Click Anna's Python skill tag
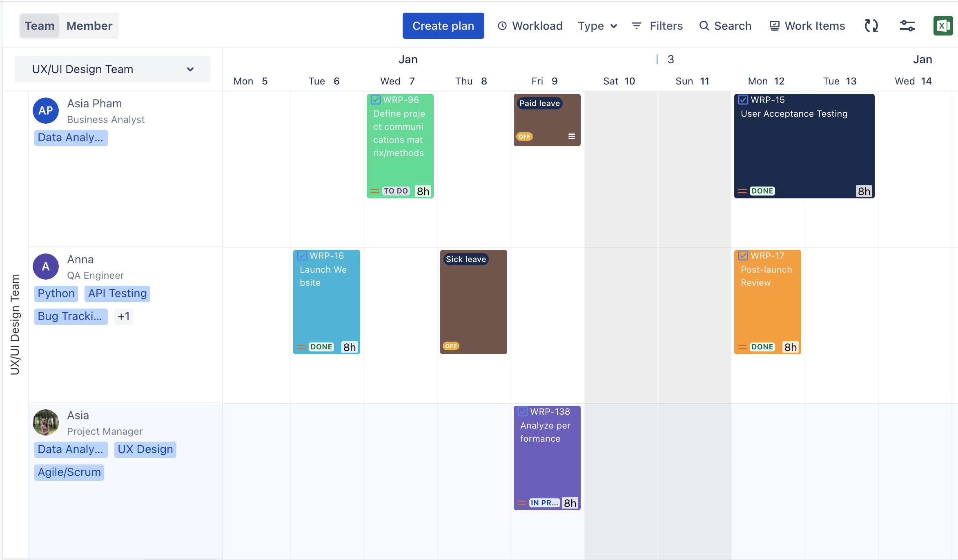 pos(56,293)
